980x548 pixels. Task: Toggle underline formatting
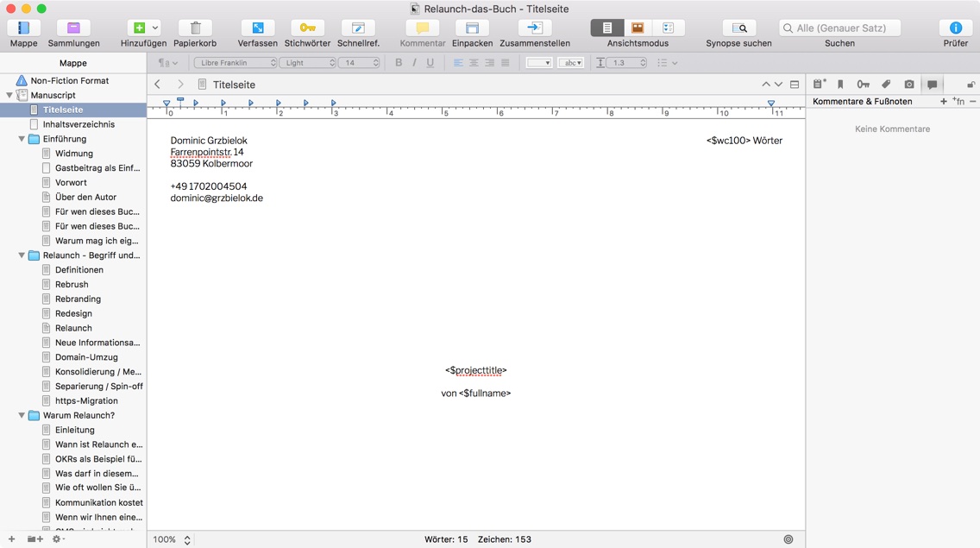pos(430,62)
